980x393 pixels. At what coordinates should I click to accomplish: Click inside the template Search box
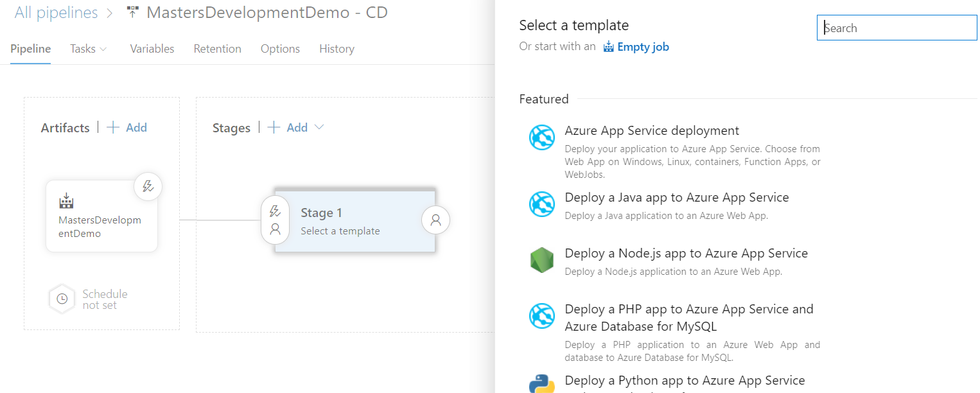coord(897,28)
